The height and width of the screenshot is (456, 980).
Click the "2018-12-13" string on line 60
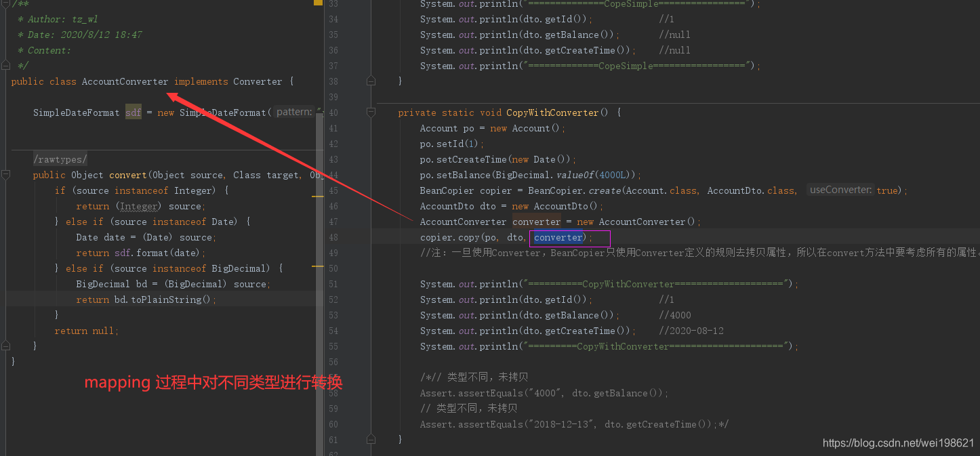click(x=560, y=424)
